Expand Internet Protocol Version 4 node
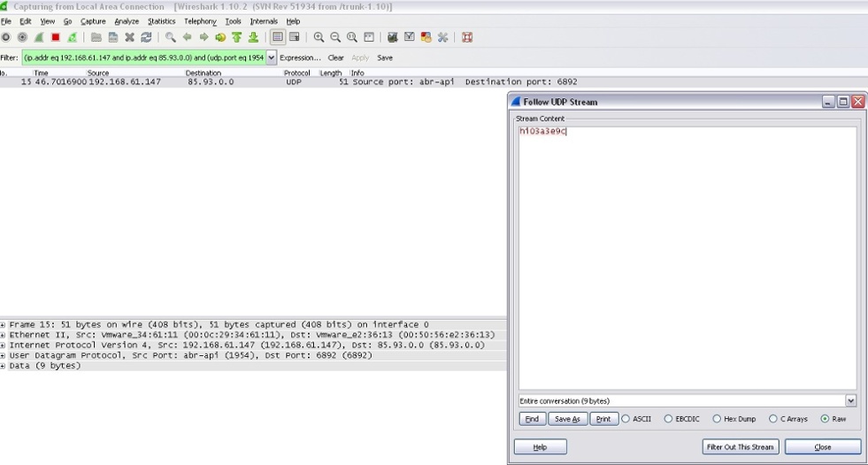The width and height of the screenshot is (868, 465). tap(4, 345)
